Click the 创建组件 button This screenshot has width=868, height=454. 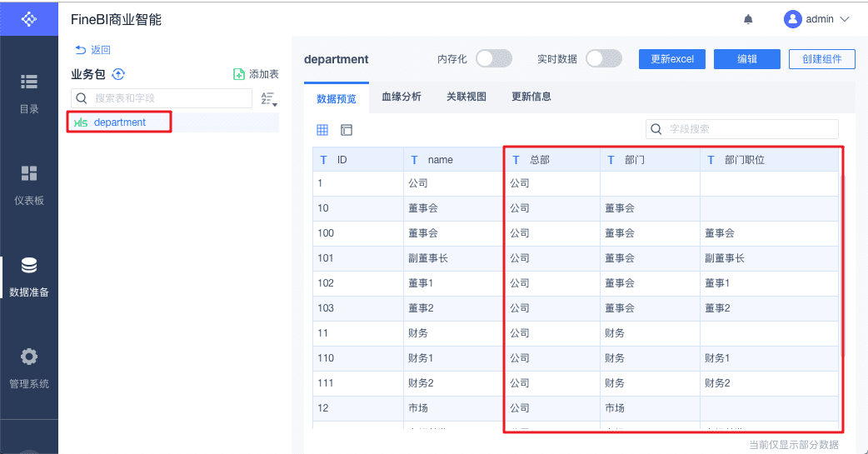click(821, 58)
